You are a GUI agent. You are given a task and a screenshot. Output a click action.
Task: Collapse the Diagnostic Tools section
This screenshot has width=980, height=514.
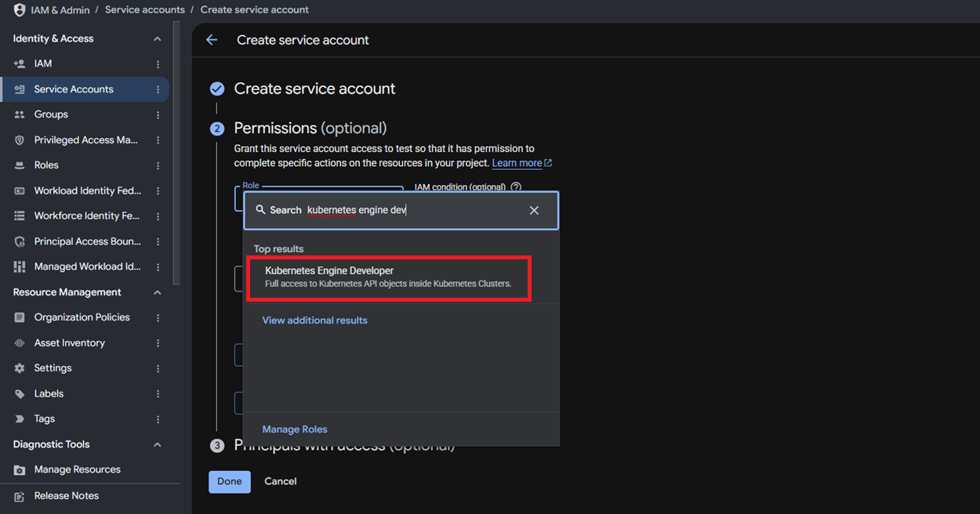coord(157,444)
